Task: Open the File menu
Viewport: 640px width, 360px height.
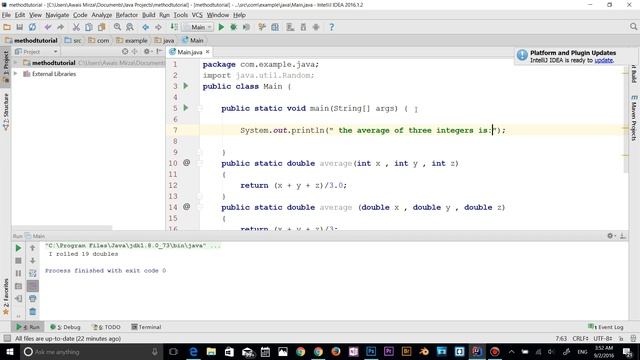Action: point(7,15)
